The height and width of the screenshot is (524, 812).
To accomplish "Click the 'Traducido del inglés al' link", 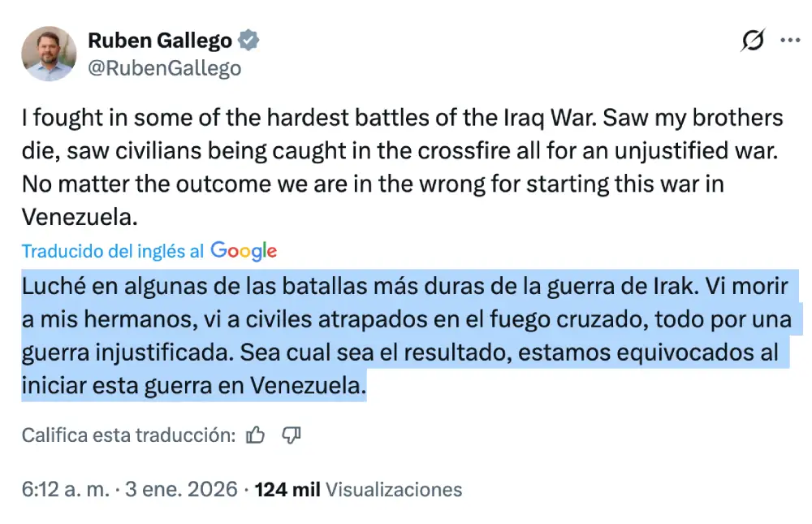I will pyautogui.click(x=113, y=251).
